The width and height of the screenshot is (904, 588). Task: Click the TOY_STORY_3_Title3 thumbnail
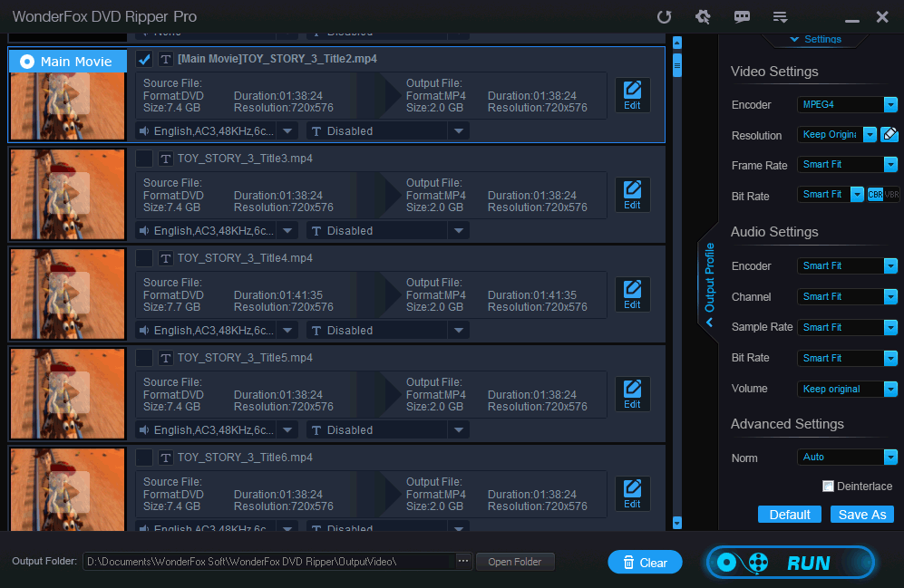coord(67,195)
